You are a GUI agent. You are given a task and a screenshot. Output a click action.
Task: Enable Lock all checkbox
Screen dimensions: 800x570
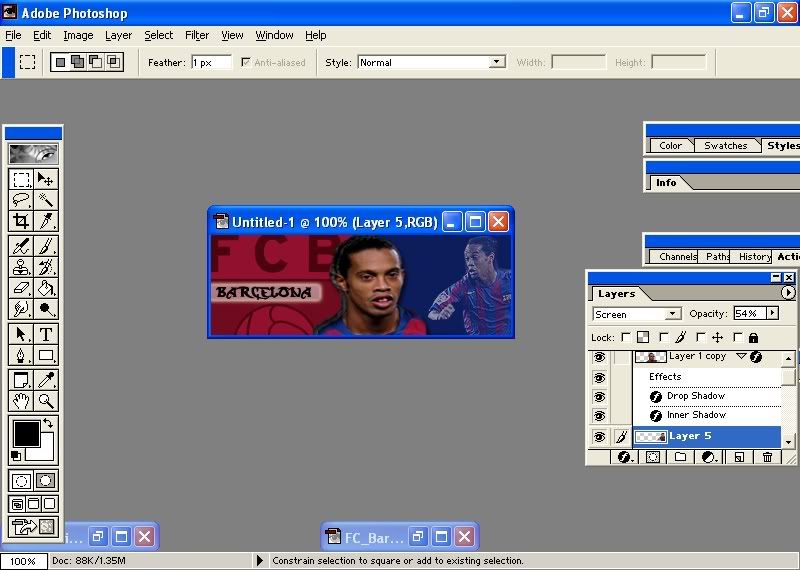738,337
